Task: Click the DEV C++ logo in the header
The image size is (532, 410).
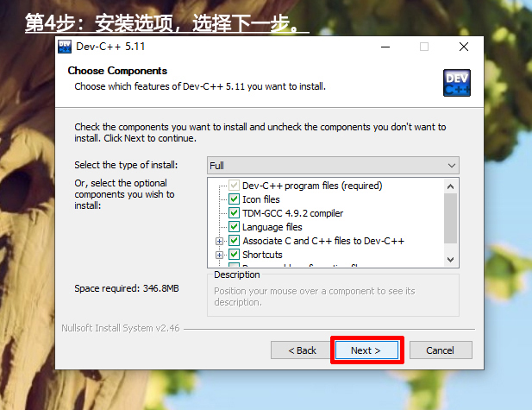Action: click(457, 83)
